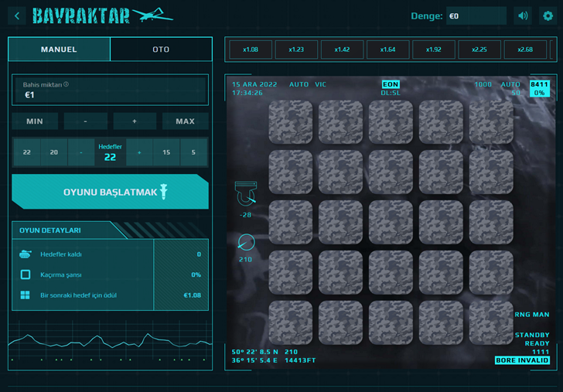Click the waveform history graph
Image resolution: width=563 pixels, height=392 pixels.
[x=110, y=341]
